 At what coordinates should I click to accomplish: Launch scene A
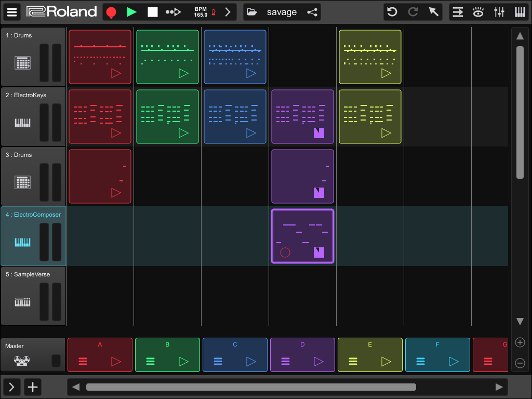coord(116,362)
